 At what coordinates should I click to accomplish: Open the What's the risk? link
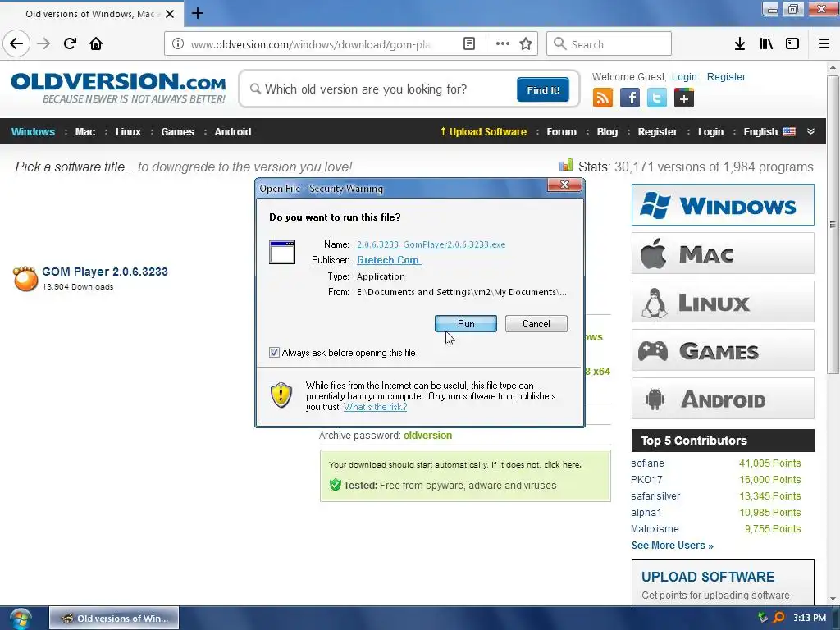click(x=376, y=407)
